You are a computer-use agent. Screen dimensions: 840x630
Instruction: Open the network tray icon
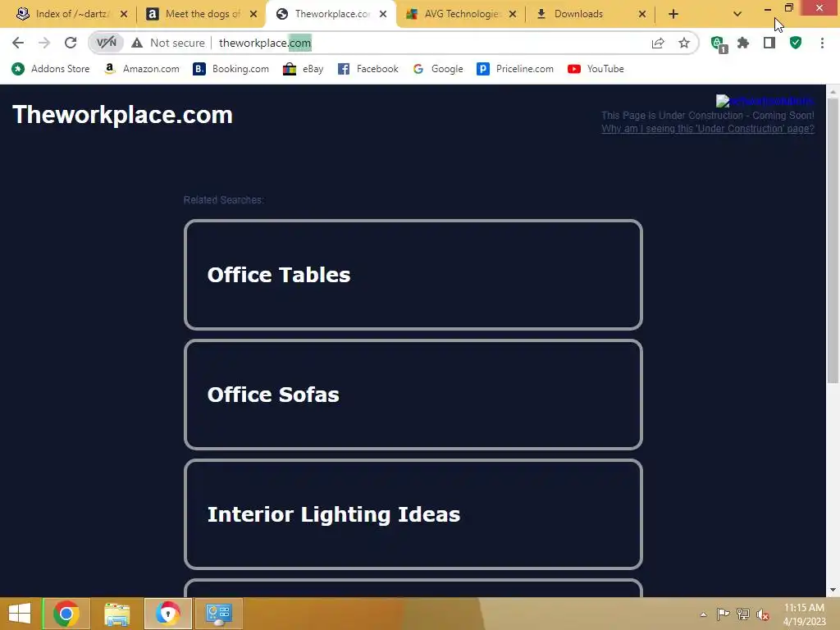click(743, 614)
